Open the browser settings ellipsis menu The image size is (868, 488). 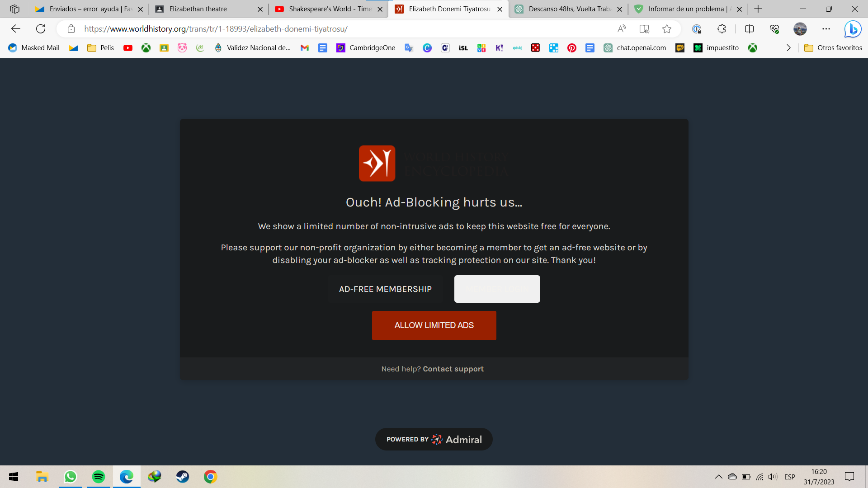click(x=826, y=29)
